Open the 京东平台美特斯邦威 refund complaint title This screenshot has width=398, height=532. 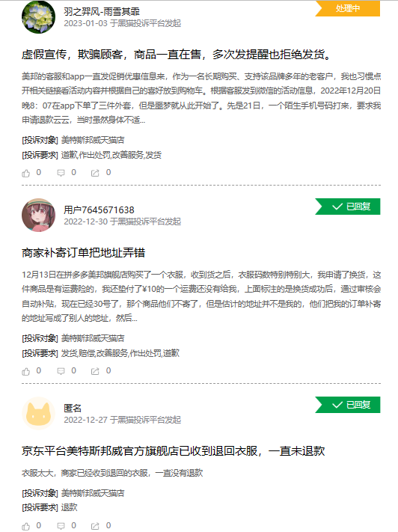174,451
